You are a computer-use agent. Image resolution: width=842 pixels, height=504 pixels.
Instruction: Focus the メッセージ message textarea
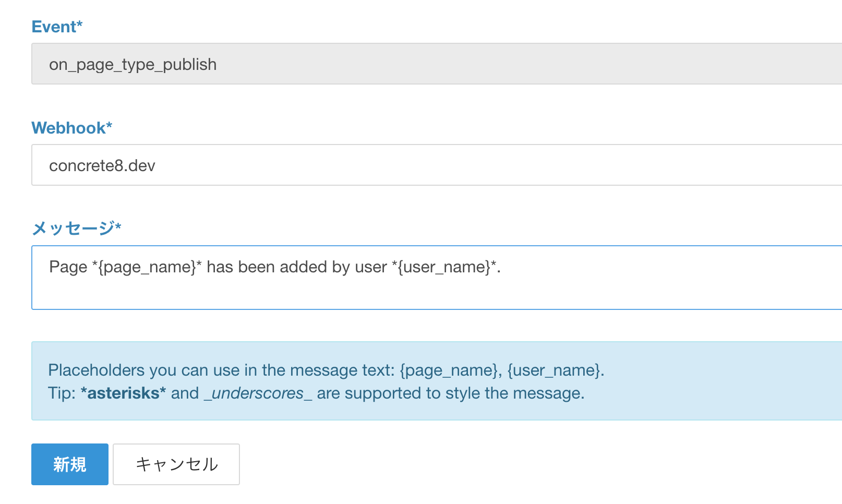pyautogui.click(x=437, y=278)
